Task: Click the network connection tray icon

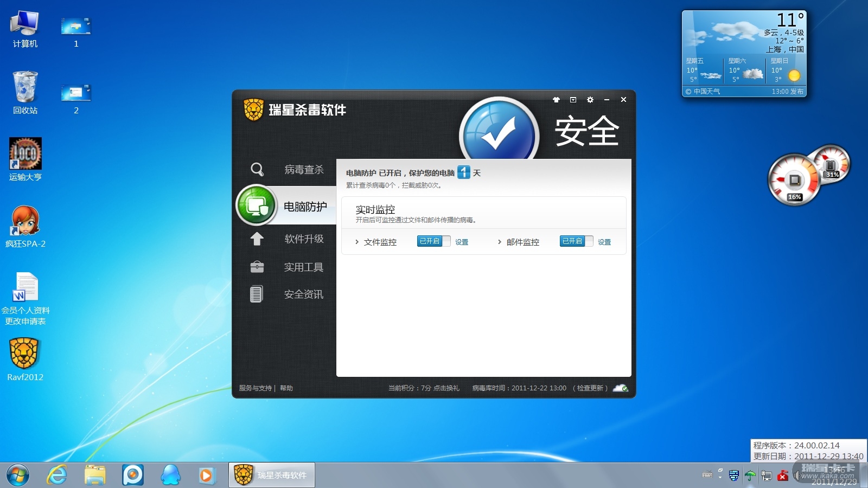Action: click(x=767, y=476)
